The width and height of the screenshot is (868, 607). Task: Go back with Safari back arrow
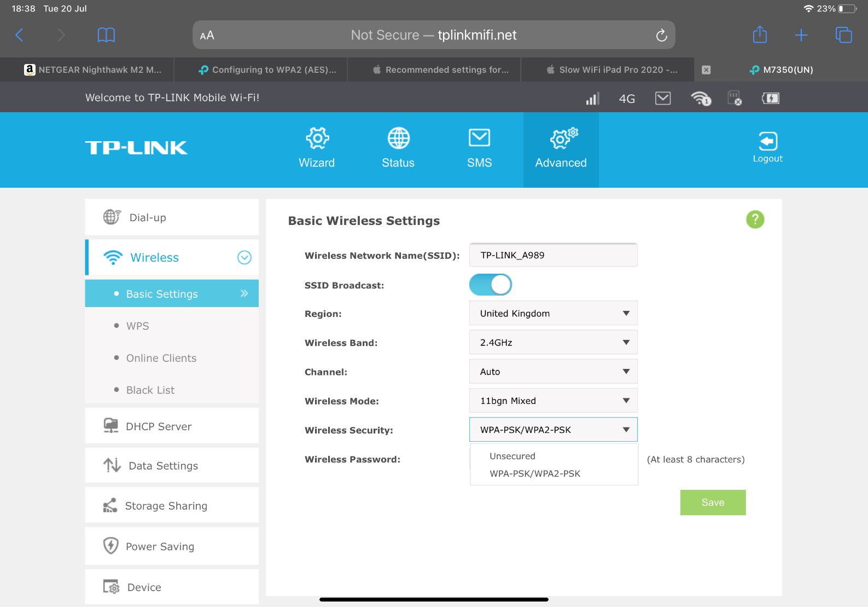tap(19, 36)
